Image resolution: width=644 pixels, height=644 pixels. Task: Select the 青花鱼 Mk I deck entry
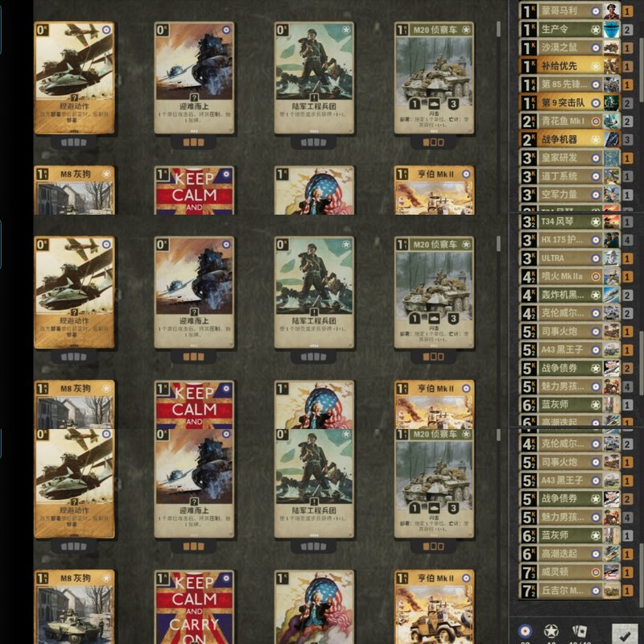pos(570,122)
